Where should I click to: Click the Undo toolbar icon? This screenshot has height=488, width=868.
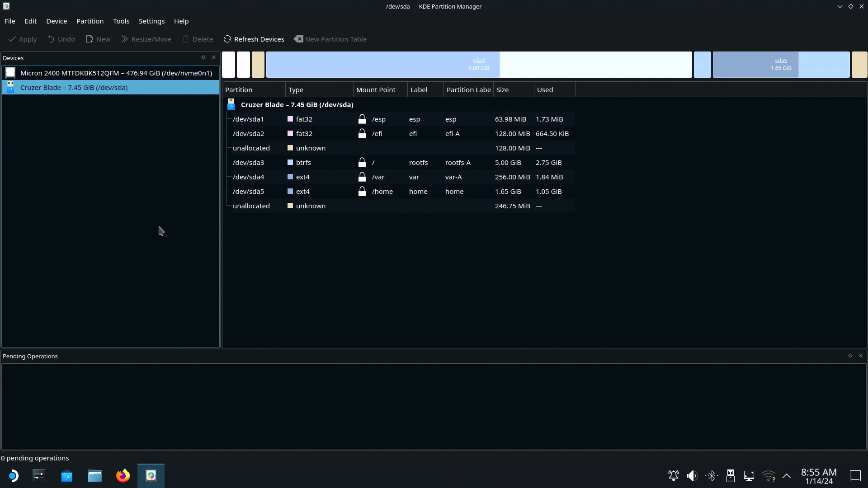pyautogui.click(x=51, y=39)
